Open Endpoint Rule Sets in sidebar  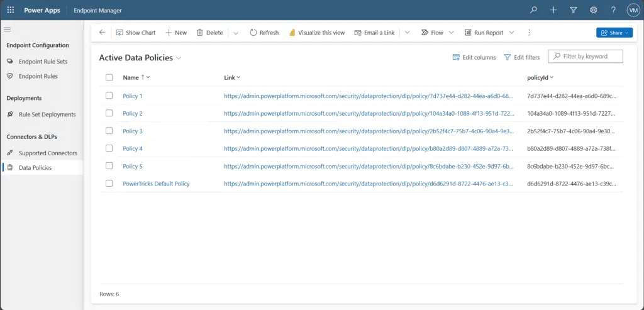(42, 62)
